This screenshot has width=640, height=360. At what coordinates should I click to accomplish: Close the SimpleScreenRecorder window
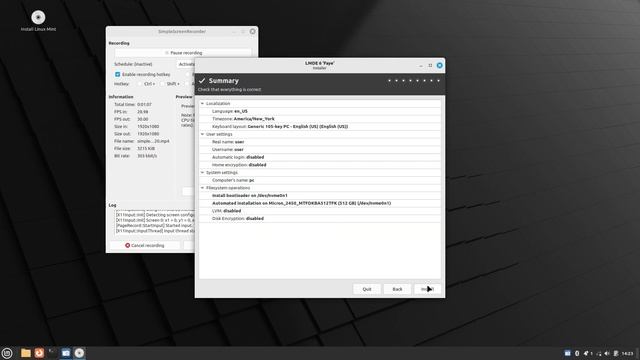click(x=253, y=31)
